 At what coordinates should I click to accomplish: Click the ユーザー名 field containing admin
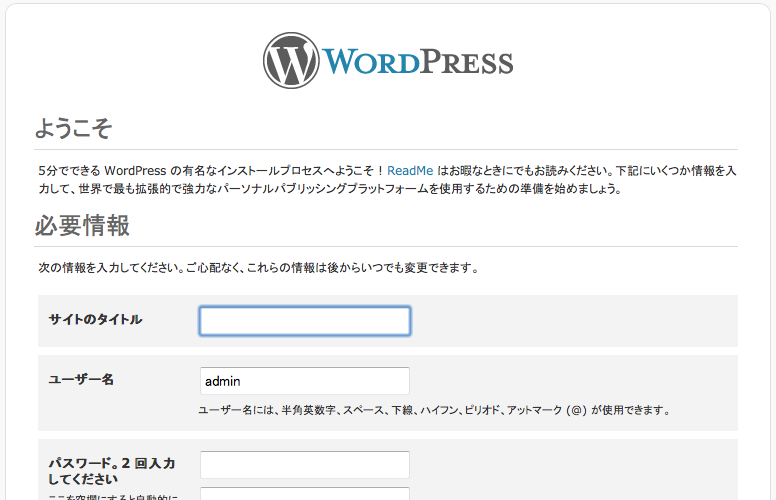(x=305, y=381)
